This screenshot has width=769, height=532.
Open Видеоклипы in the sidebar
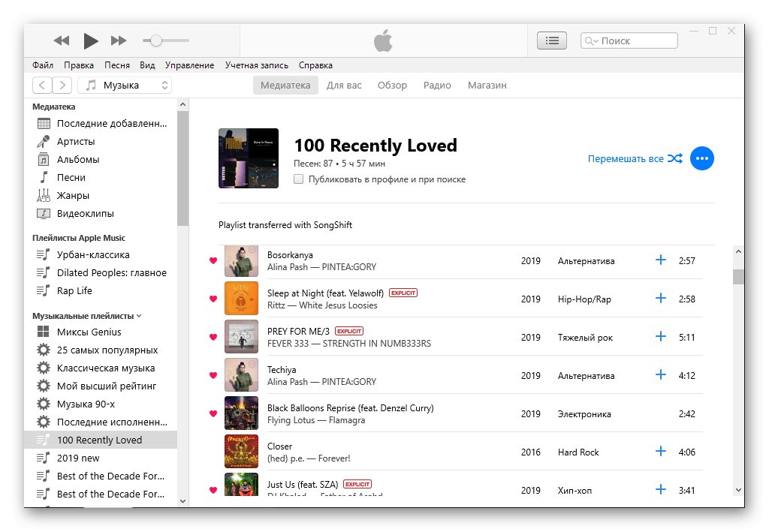pos(101,214)
